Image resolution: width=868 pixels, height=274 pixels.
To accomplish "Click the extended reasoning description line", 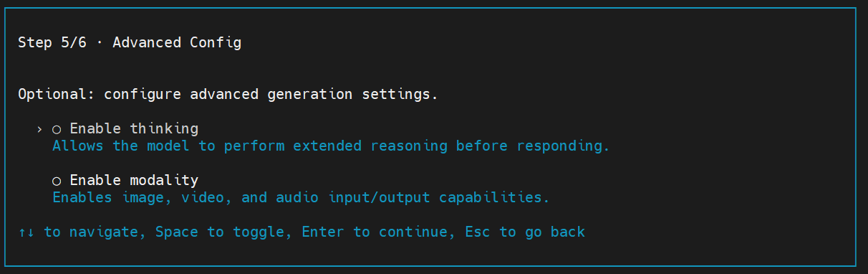I will (331, 146).
